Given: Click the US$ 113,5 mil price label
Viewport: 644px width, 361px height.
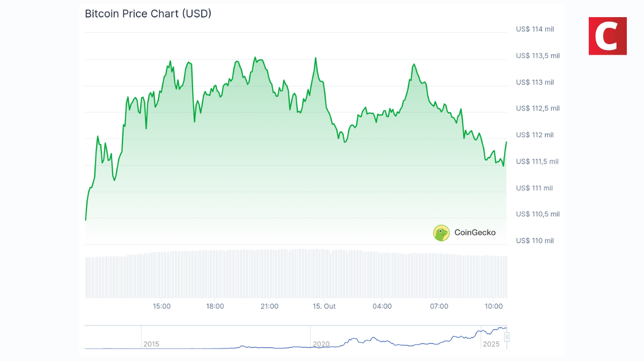Looking at the screenshot, I should 538,55.
